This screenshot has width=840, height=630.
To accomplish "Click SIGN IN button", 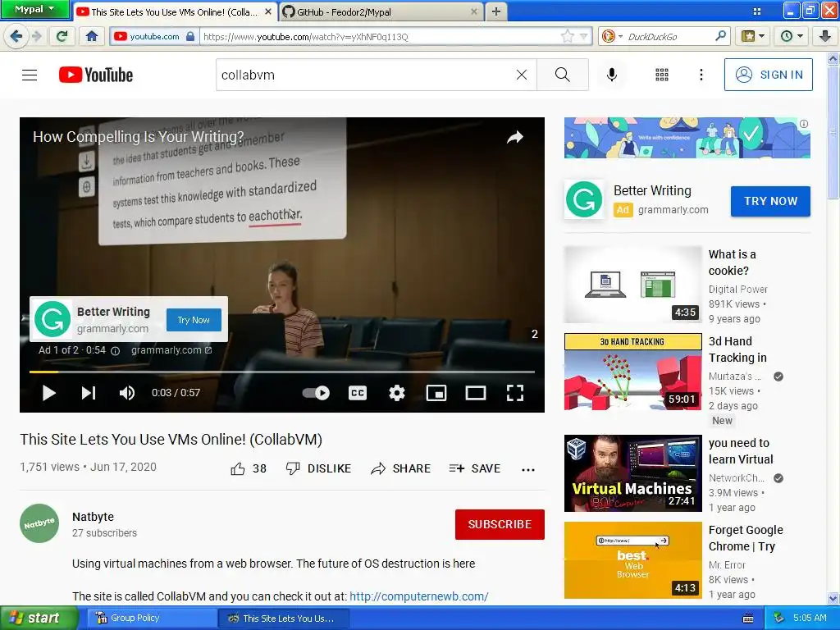I will tap(768, 75).
